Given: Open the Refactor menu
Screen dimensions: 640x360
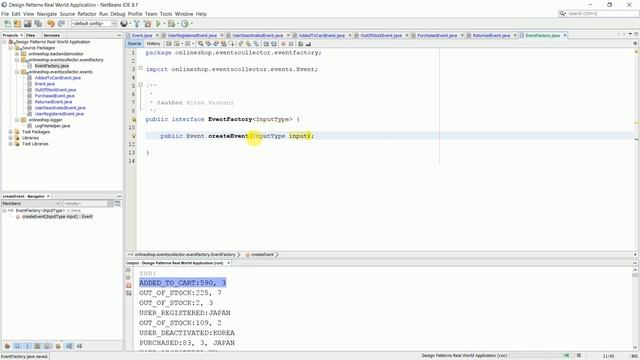Looking at the screenshot, I should tap(87, 14).
